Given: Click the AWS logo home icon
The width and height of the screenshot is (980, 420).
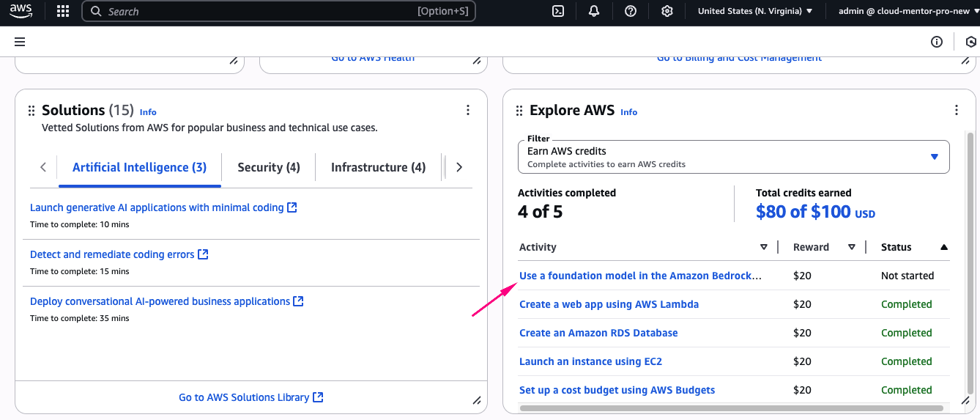Looking at the screenshot, I should 21,11.
